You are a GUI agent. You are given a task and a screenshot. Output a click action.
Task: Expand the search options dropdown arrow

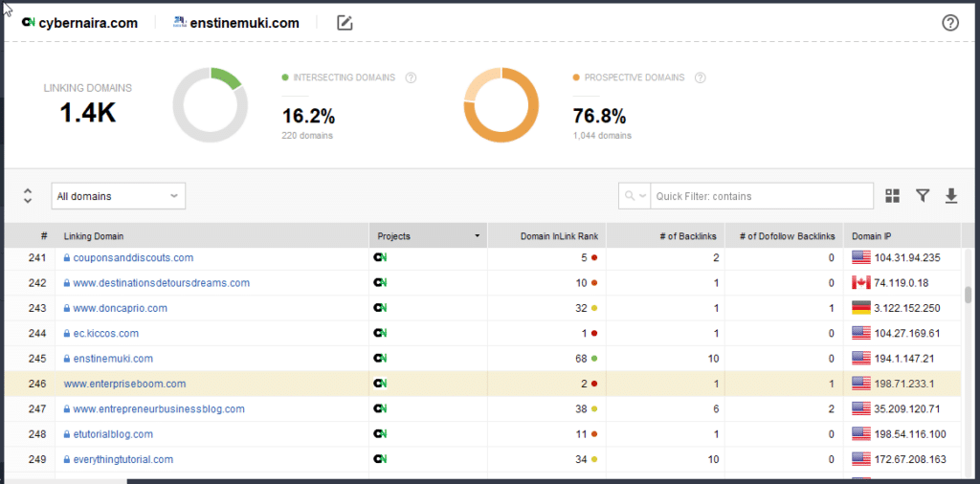635,196
